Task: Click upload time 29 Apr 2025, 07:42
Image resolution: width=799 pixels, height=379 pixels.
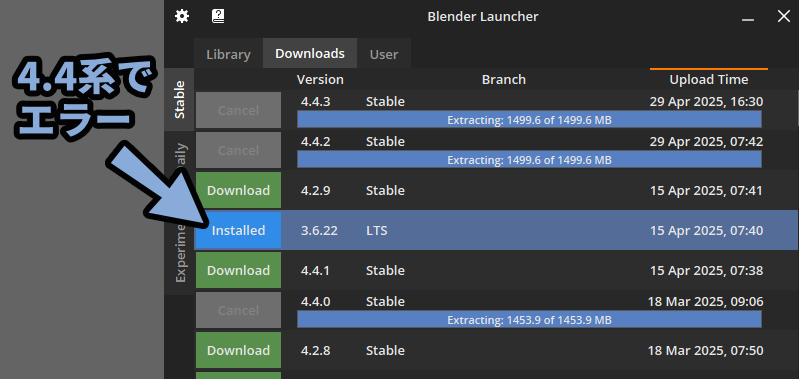Action: [x=706, y=142]
